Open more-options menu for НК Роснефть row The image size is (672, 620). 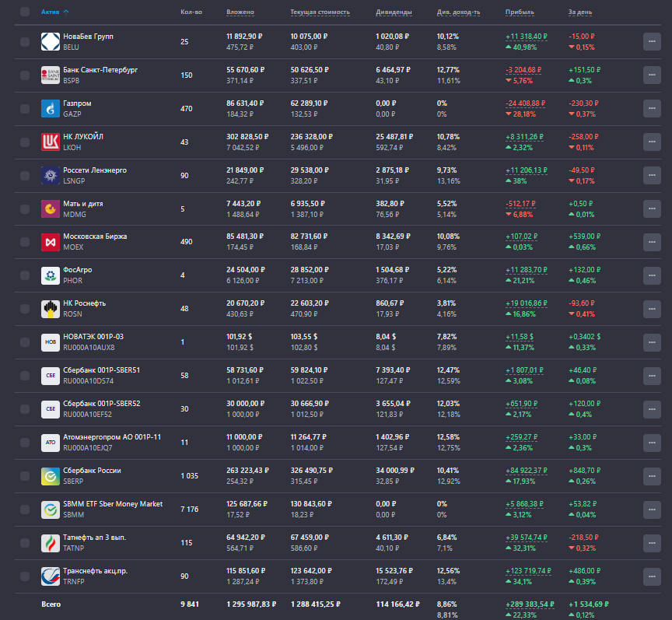(x=652, y=309)
